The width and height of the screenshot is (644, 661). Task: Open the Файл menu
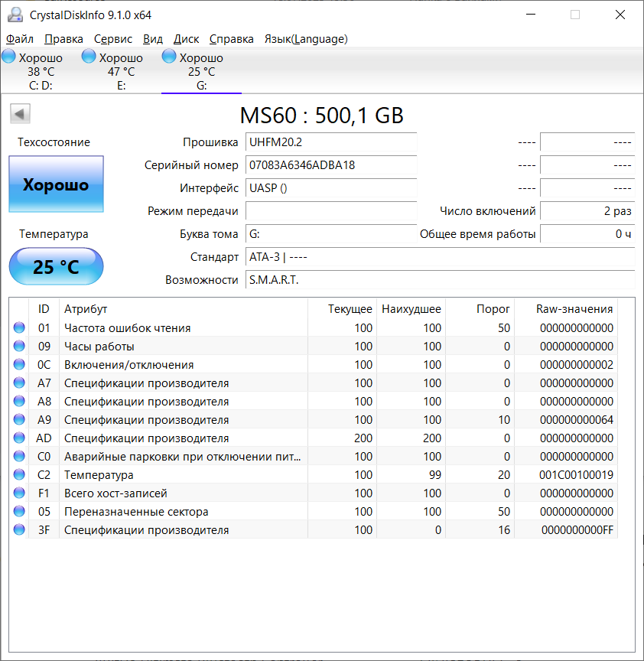pos(20,39)
